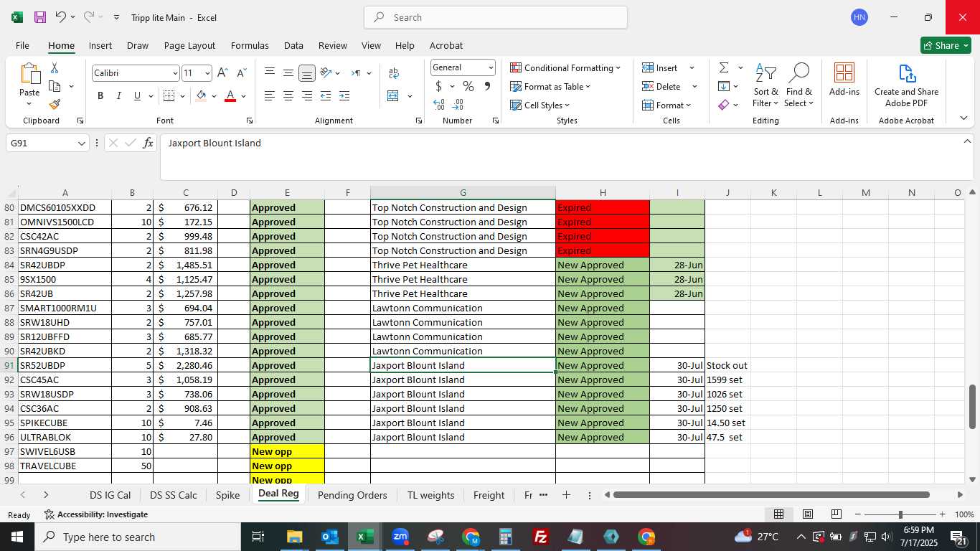Click the Font Color red A swatch
Image resolution: width=980 pixels, height=551 pixels.
tap(230, 96)
